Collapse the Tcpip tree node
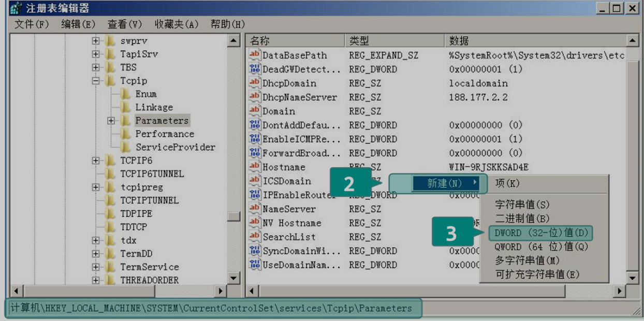 click(96, 81)
